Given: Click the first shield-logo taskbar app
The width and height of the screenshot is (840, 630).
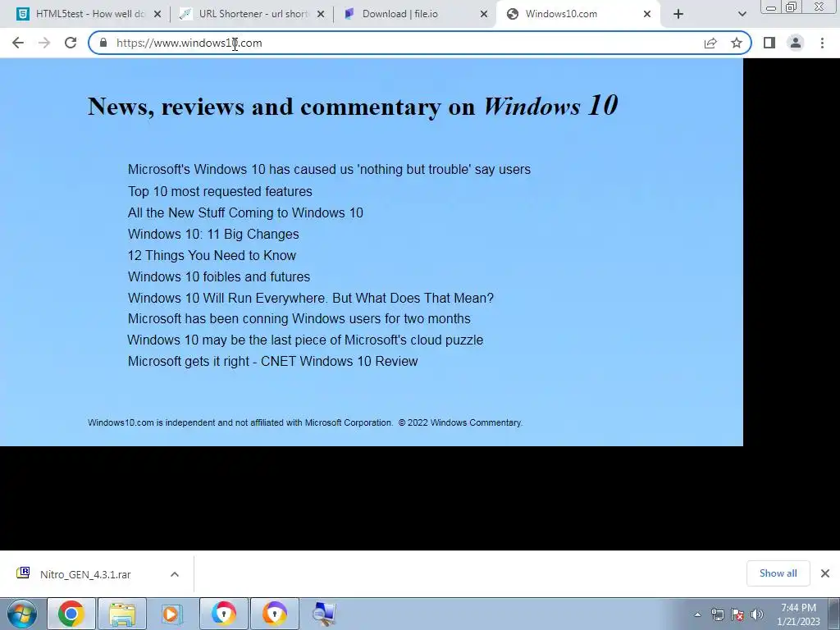Looking at the screenshot, I should 223,614.
